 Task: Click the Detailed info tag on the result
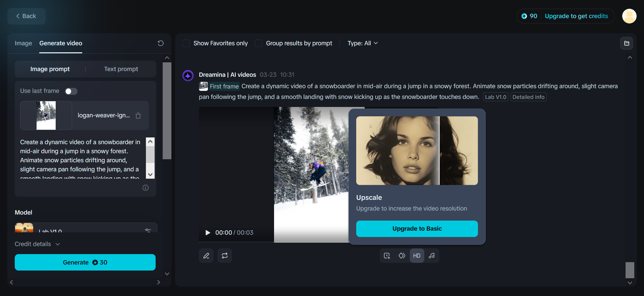pyautogui.click(x=529, y=97)
